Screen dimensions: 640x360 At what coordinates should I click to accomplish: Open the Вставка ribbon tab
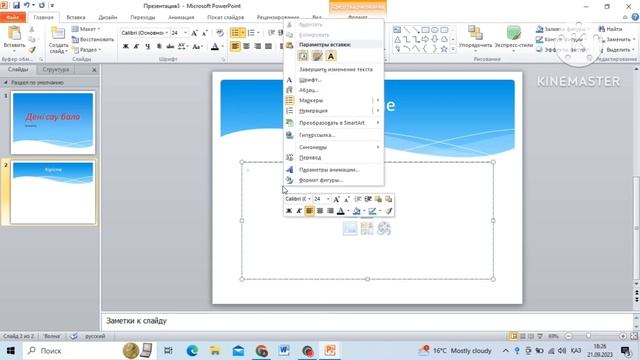click(76, 18)
